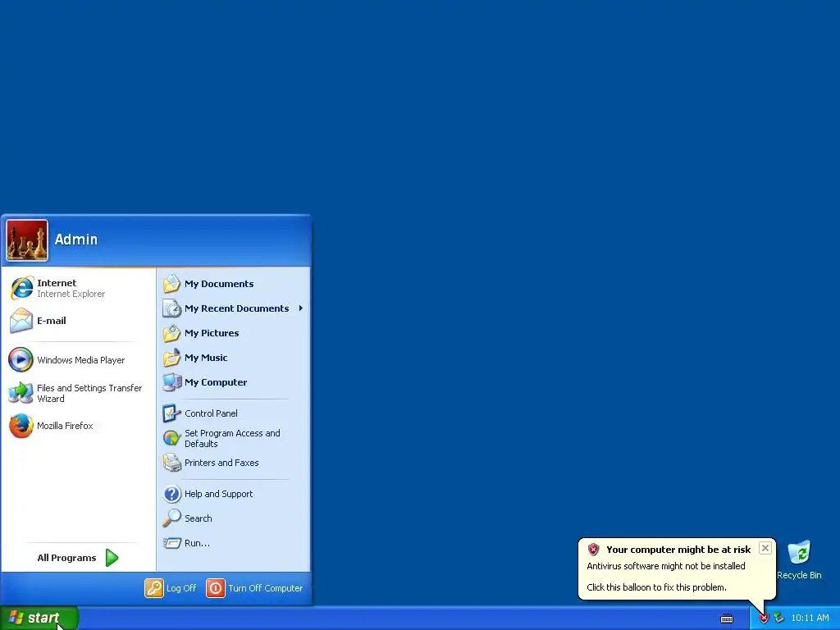Click the 10:11 AM taskbar clock
Viewport: 840px width, 630px height.
810,619
